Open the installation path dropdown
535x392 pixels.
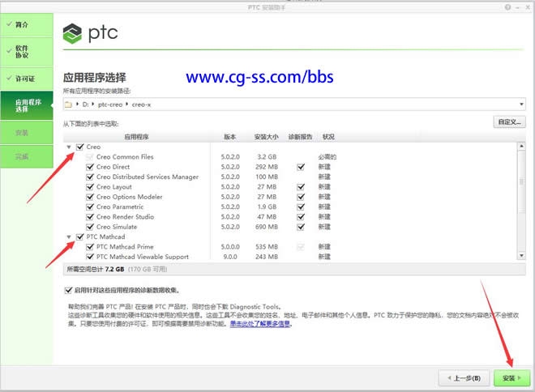[x=522, y=104]
